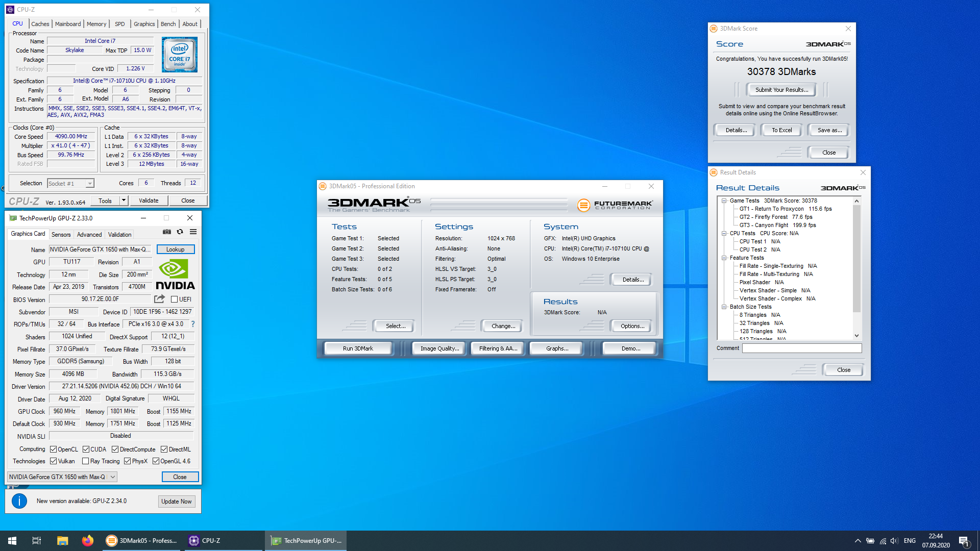Viewport: 980px width, 551px height.
Task: Collapse the Feature Tests tree node
Action: (x=724, y=258)
